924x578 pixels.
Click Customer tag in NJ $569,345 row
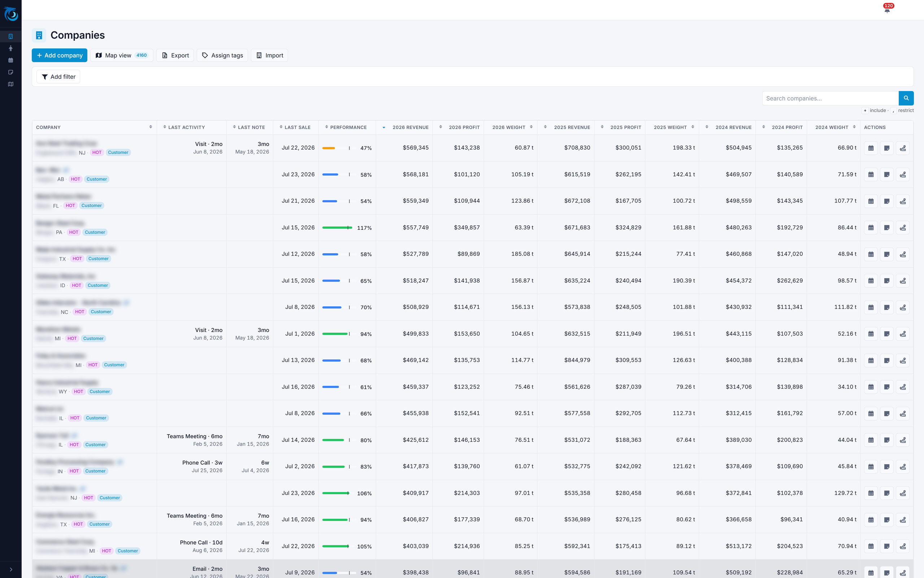(118, 152)
